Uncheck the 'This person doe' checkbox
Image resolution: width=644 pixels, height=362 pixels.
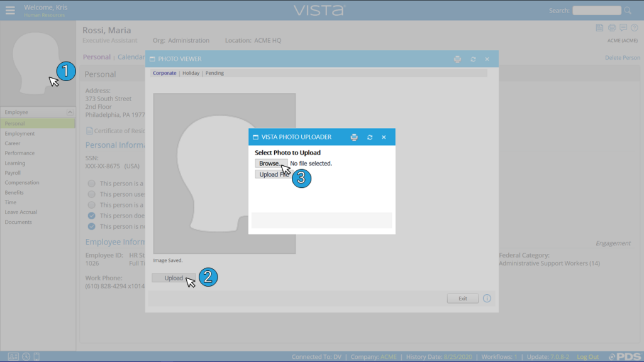(x=92, y=216)
